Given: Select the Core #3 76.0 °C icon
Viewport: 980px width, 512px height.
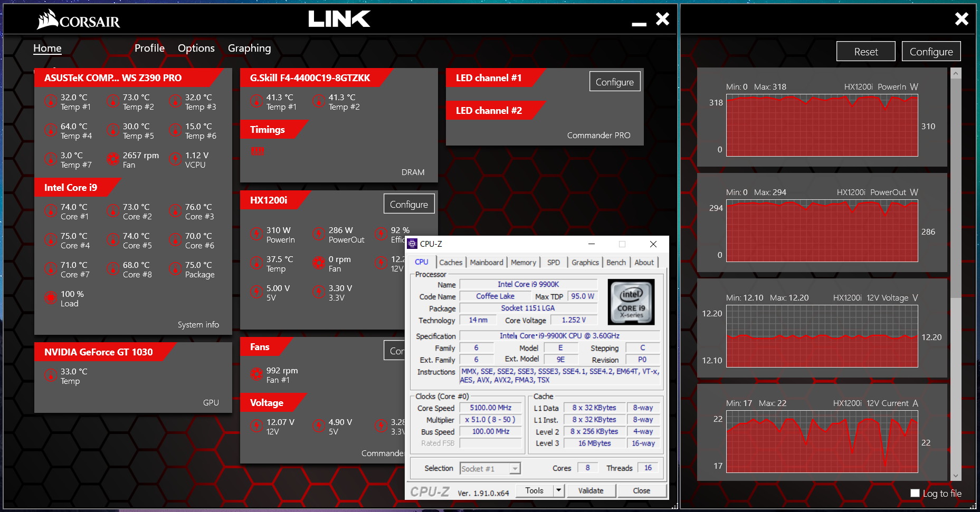Looking at the screenshot, I should click(x=175, y=210).
